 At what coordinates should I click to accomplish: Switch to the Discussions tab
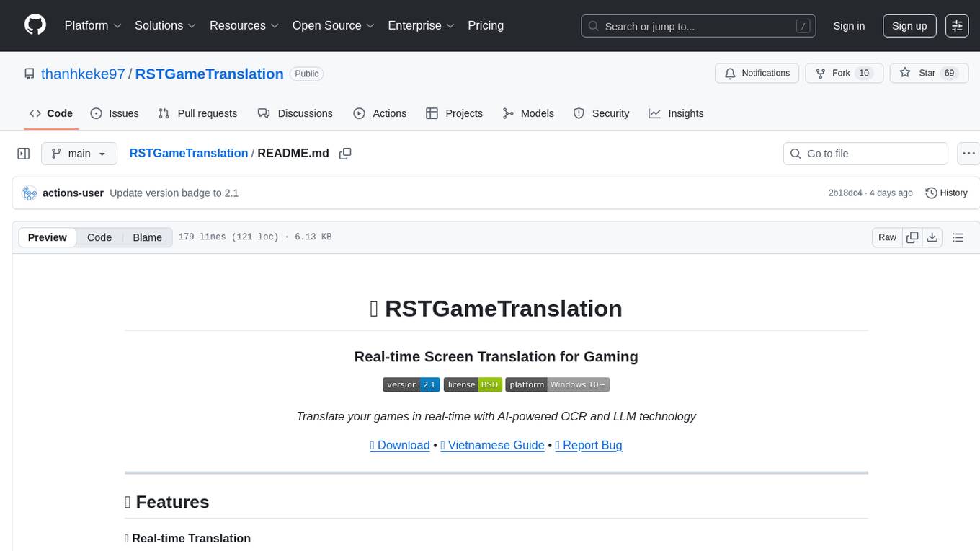[x=295, y=113]
